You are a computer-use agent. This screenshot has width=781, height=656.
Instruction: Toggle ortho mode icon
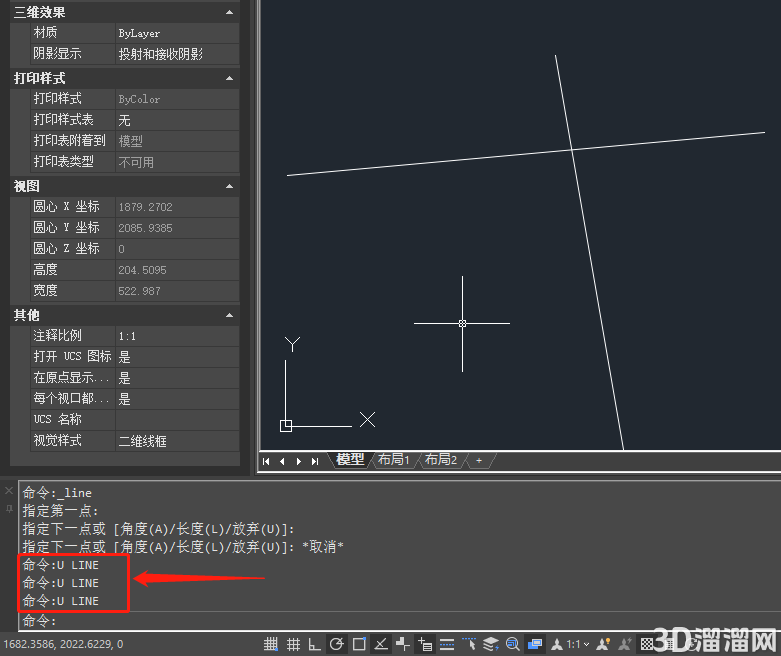[314, 644]
